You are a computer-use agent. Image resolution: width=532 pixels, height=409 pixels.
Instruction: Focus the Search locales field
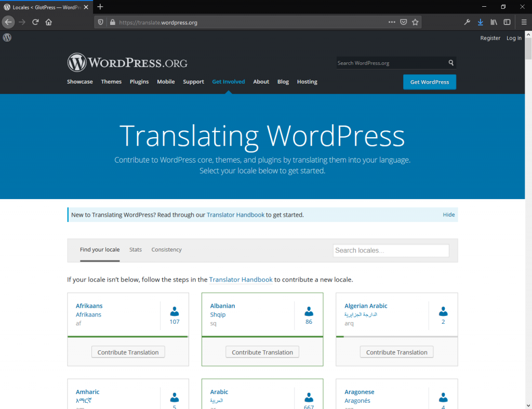coord(391,250)
